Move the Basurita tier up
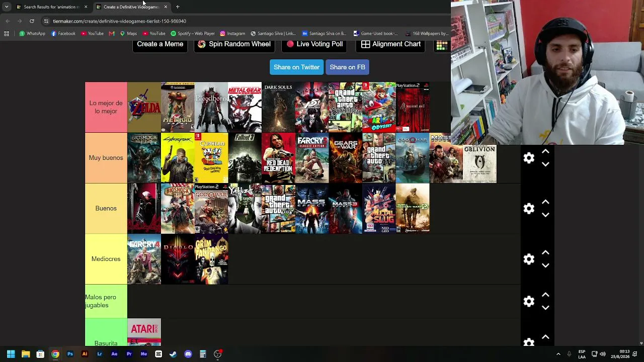This screenshot has width=644, height=362. coord(545,337)
